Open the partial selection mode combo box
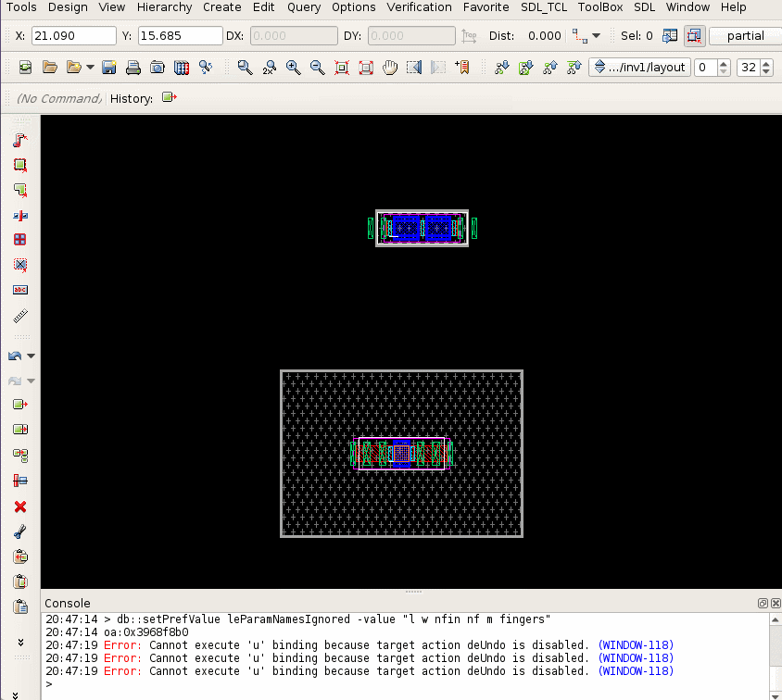The width and height of the screenshot is (782, 700). 745,36
